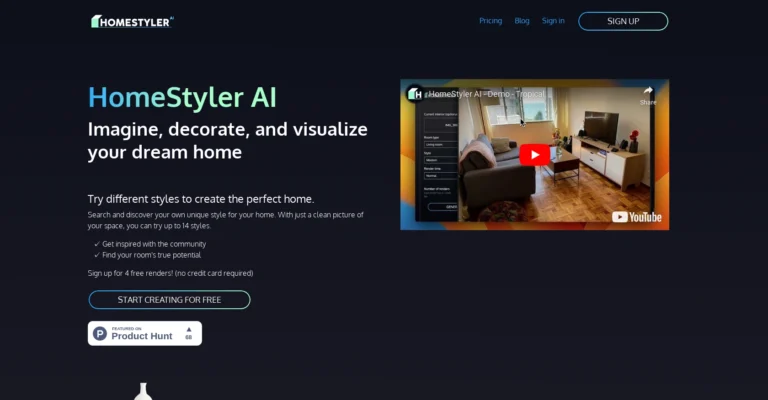The width and height of the screenshot is (768, 400).
Task: Go to the Blog navigation link
Action: 522,21
